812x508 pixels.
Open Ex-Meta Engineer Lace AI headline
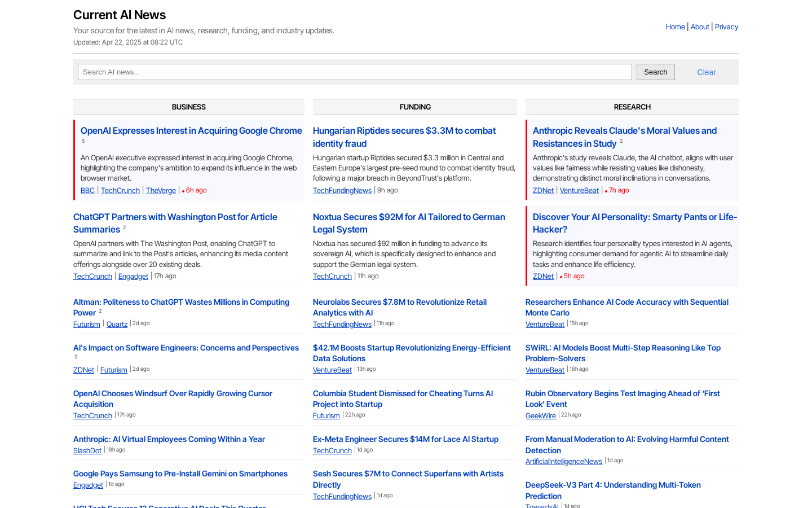click(x=405, y=439)
